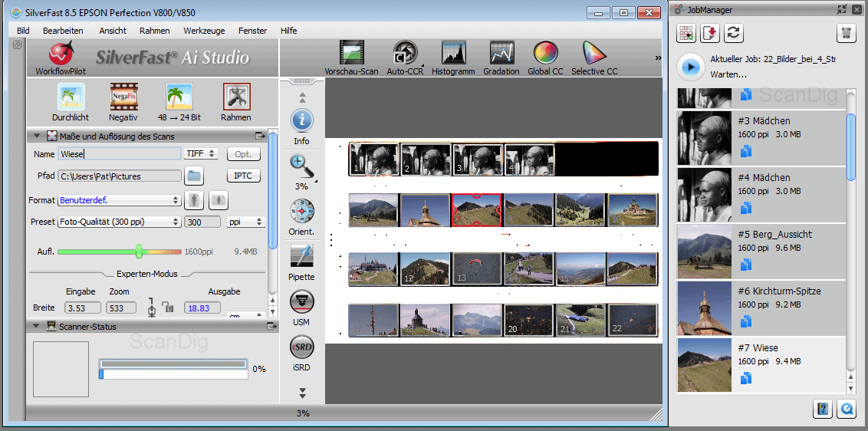Screen dimensions: 868x431
Task: Expand vertical toolbar with bottom double arrow
Action: click(x=302, y=393)
